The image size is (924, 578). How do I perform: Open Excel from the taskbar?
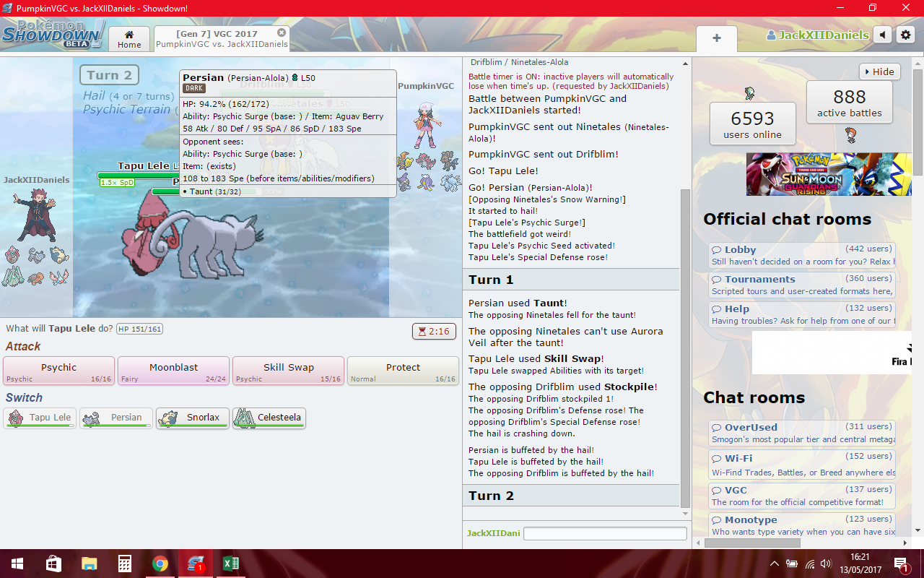[x=230, y=564]
